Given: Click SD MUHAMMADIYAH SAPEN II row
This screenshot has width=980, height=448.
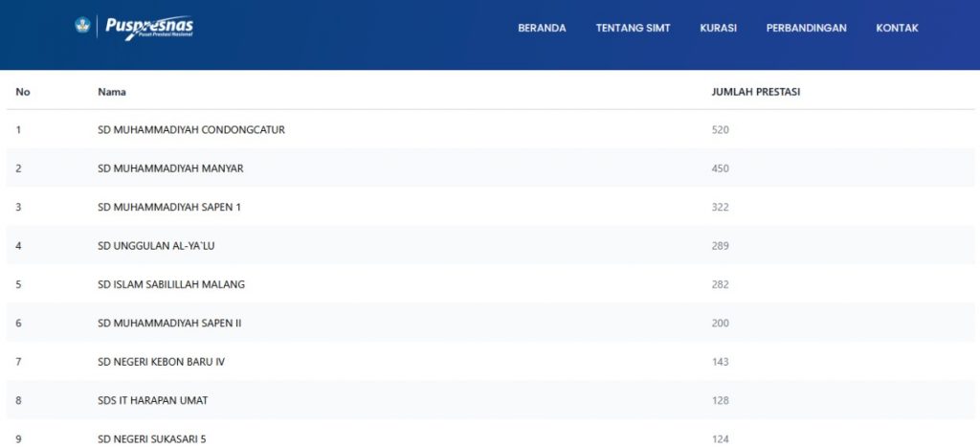Looking at the screenshot, I should [169, 324].
